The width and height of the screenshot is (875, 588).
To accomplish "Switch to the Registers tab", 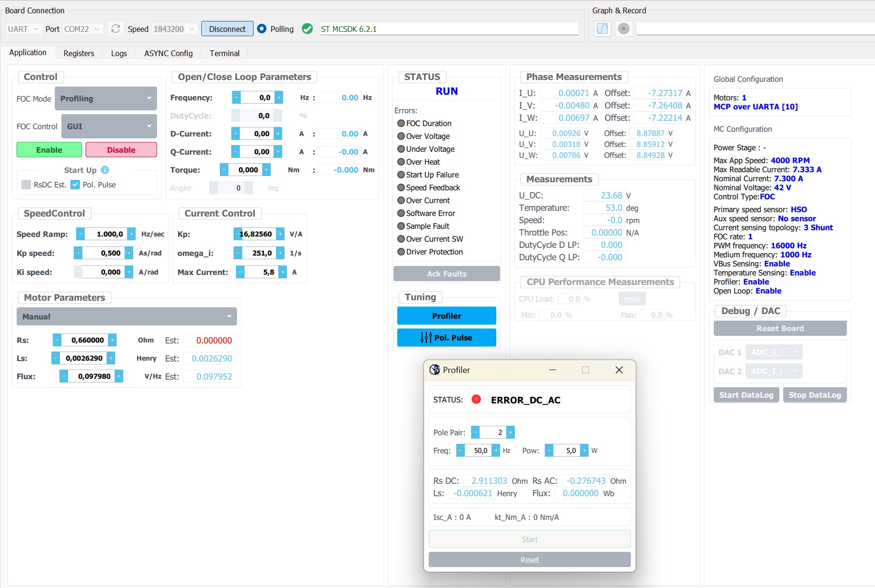I will click(x=79, y=53).
